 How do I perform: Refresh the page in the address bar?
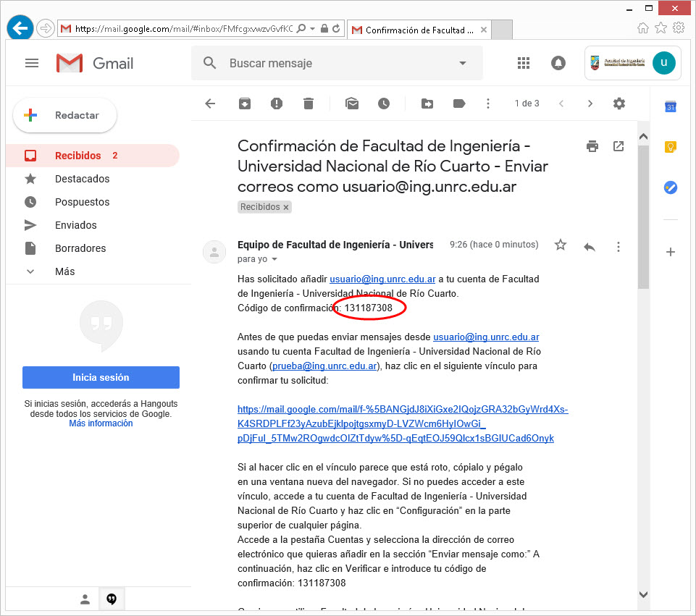click(336, 29)
